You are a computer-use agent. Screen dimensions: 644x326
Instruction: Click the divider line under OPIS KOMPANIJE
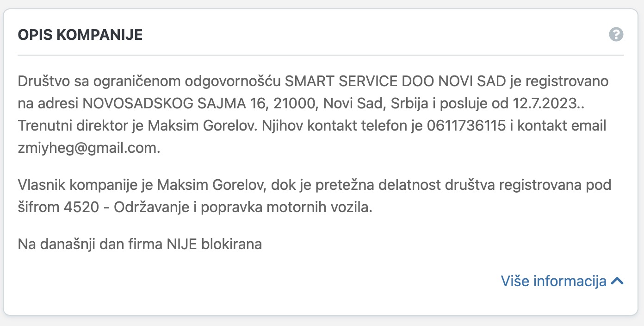click(321, 55)
